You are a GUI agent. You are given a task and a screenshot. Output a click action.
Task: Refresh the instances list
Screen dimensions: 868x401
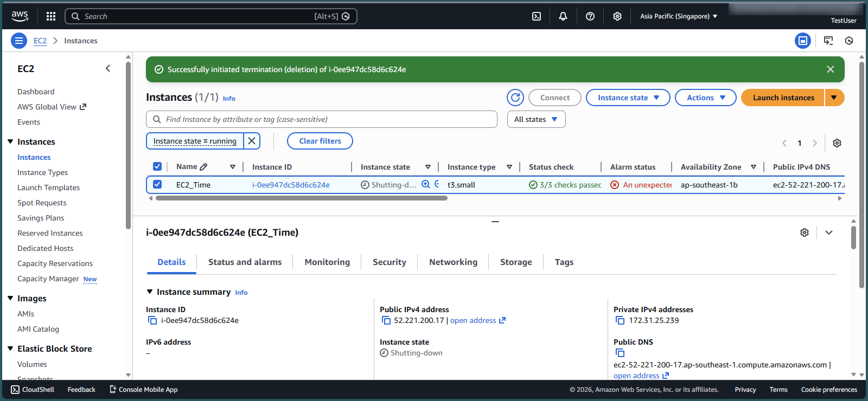[515, 98]
